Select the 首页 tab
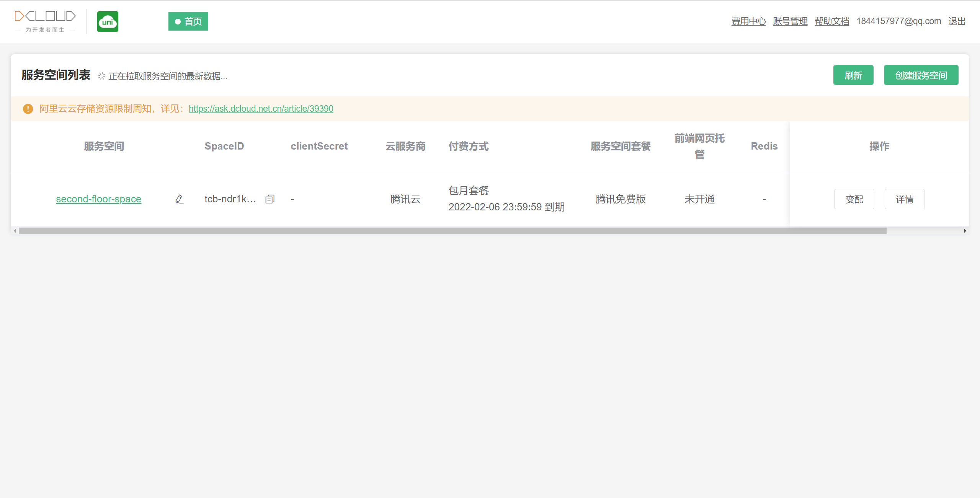The width and height of the screenshot is (980, 498). 188,21
